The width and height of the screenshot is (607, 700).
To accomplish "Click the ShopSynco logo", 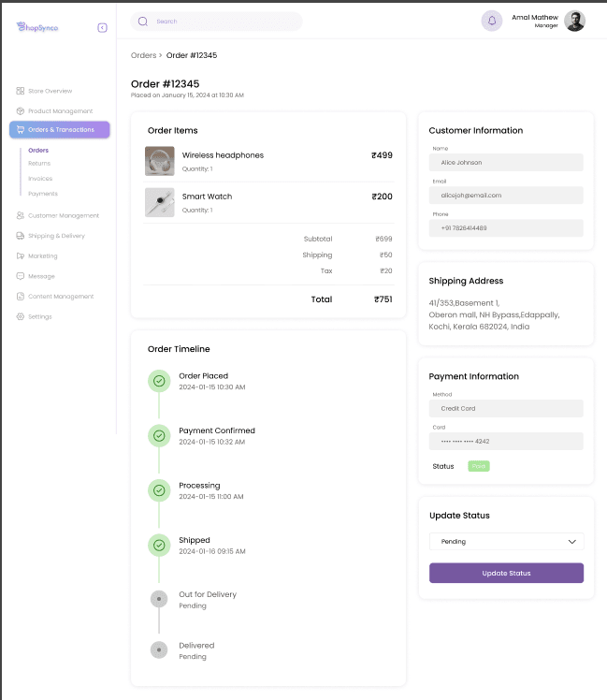I will [x=37, y=27].
